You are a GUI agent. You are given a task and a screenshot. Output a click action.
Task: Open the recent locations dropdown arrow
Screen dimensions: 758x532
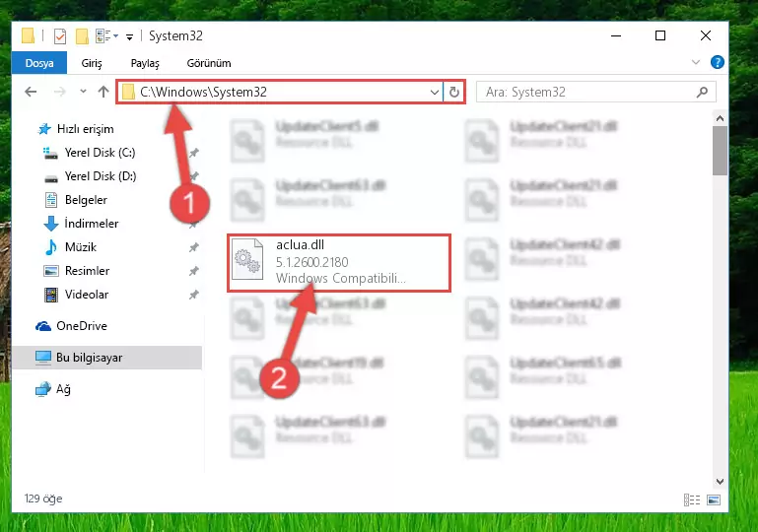(83, 92)
